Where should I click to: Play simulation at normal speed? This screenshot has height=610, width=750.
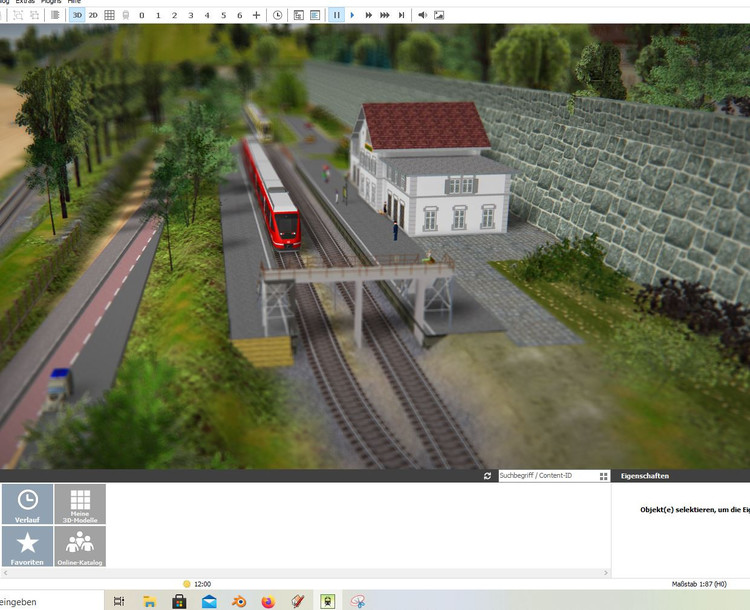point(353,15)
